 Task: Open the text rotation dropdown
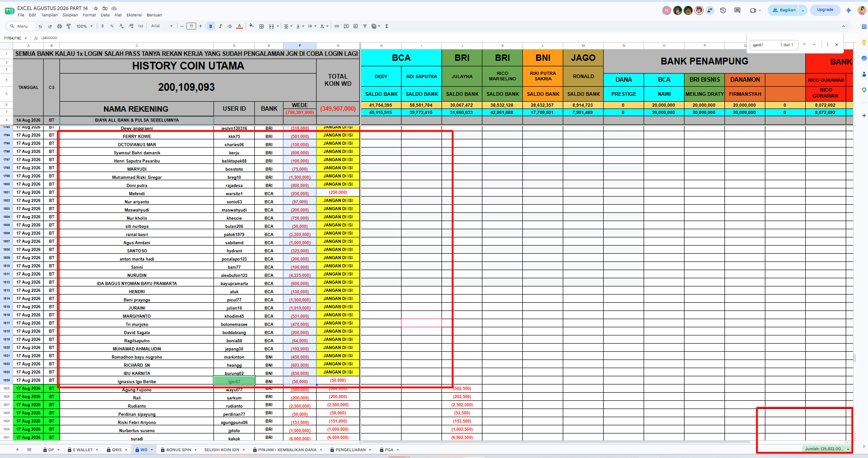(324, 26)
